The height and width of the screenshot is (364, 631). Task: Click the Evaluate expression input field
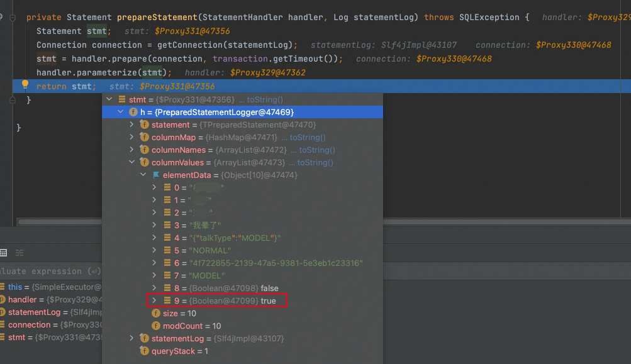pyautogui.click(x=50, y=272)
